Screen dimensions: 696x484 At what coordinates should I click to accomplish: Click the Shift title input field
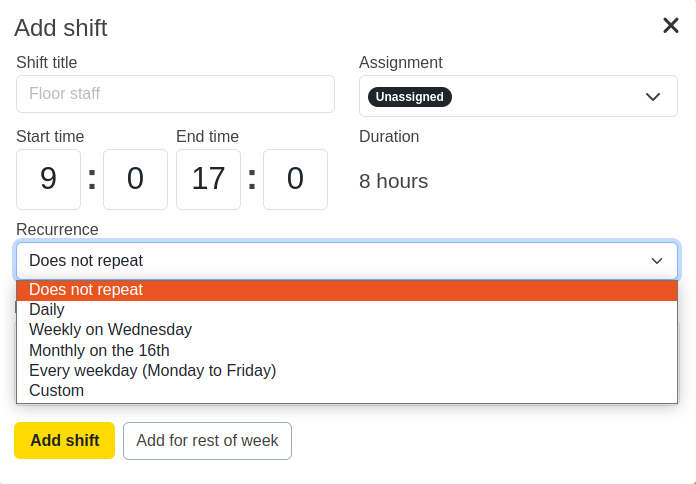(x=175, y=94)
